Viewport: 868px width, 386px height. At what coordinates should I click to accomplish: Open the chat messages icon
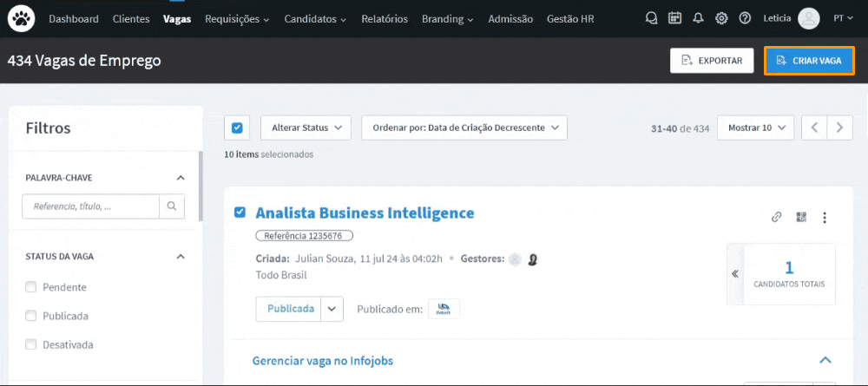[652, 18]
